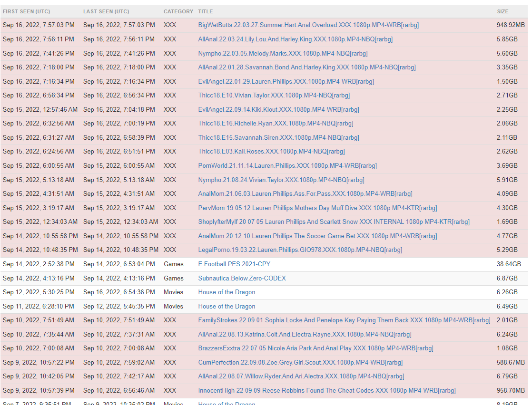The height and width of the screenshot is (405, 532).
Task: Select first seen Sep 12, 2022, 5:30:25 PM
Action: 39,292
